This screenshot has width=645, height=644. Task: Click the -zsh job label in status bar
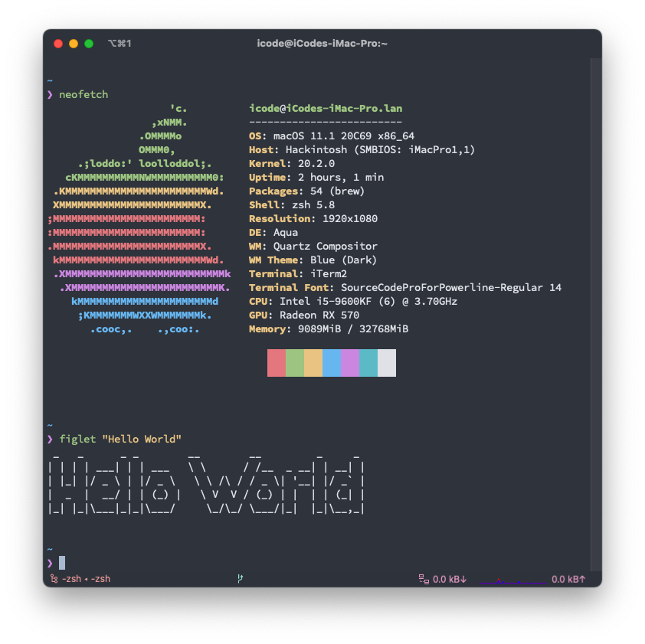click(86, 579)
